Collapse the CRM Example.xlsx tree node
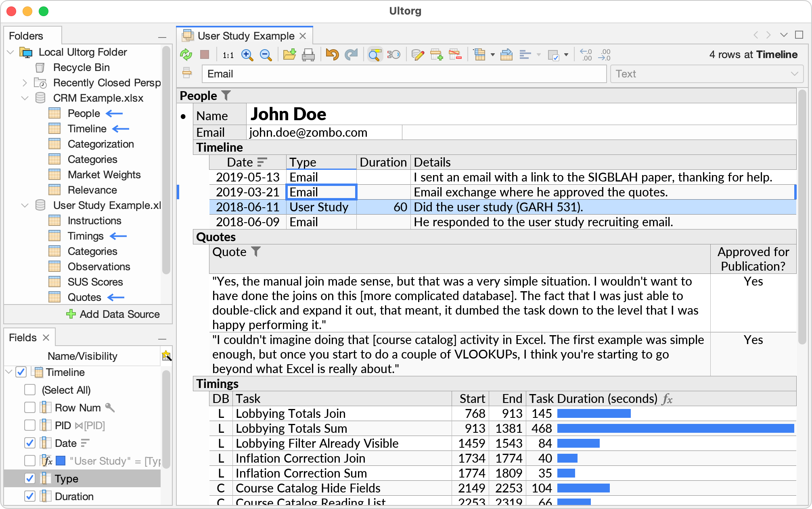Screen dimensions: 812x509 pyautogui.click(x=25, y=98)
